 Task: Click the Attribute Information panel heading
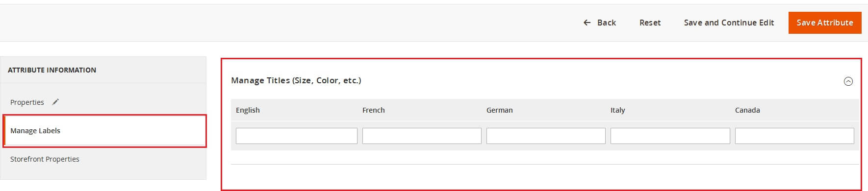52,70
